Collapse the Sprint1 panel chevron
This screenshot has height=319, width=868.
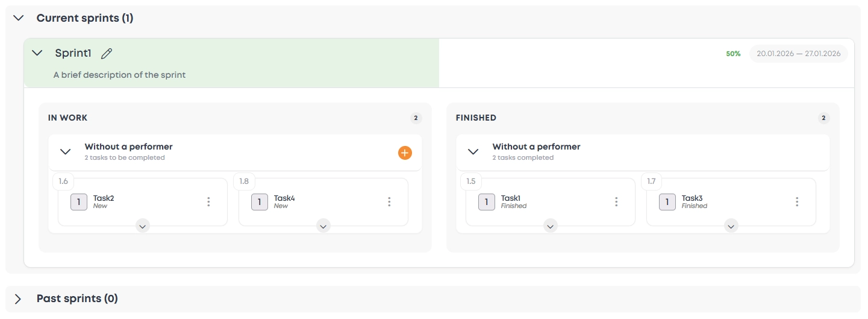37,53
